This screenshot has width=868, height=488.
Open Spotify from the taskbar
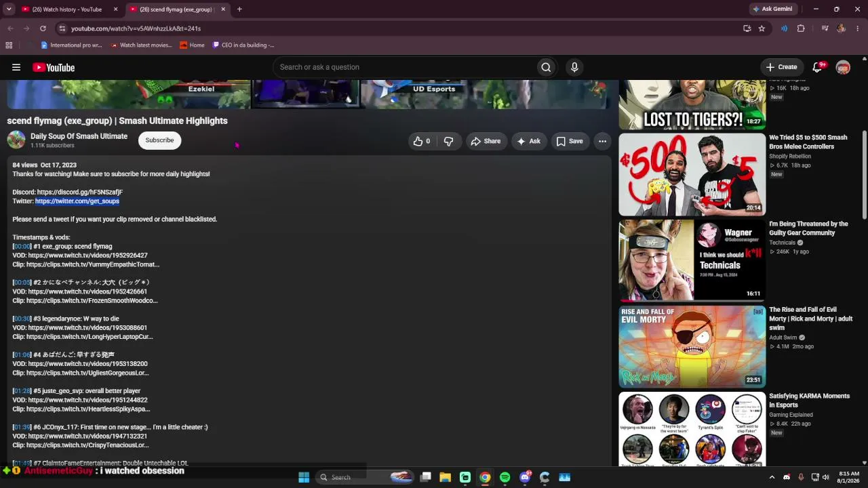pos(505,477)
